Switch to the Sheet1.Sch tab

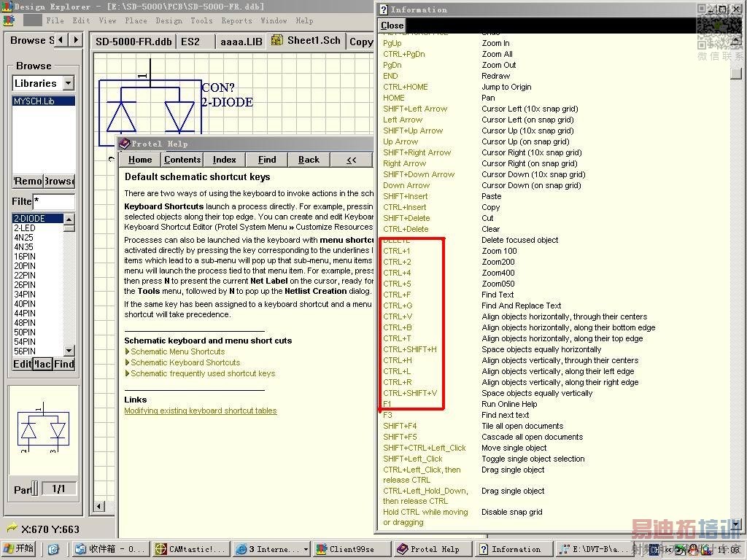tap(307, 41)
